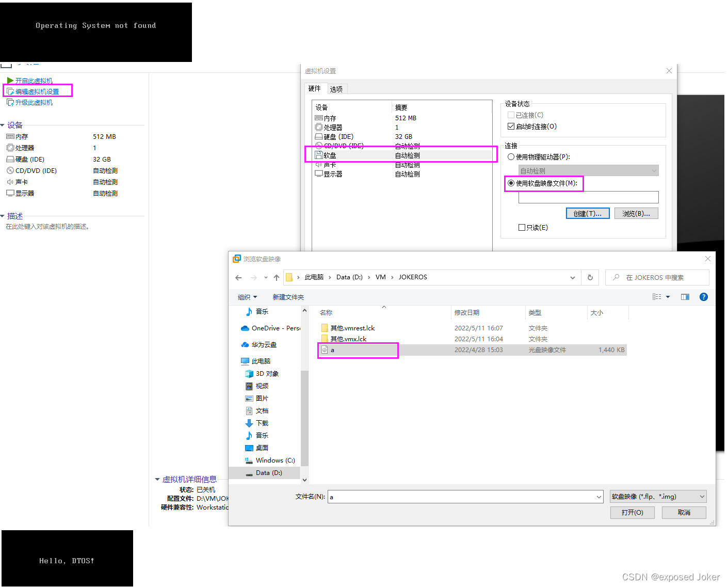
Task: Click the refresh button beside the address bar
Action: coord(590,278)
